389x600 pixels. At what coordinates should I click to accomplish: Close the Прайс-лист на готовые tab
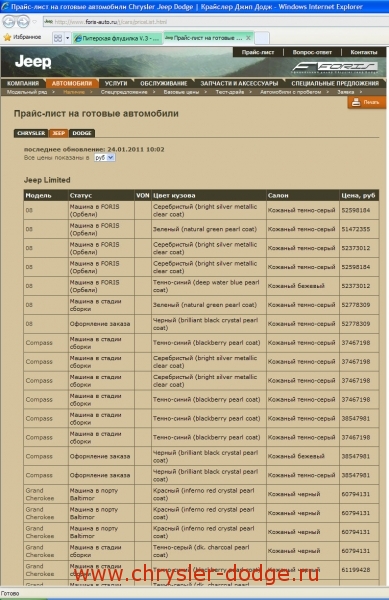click(248, 38)
